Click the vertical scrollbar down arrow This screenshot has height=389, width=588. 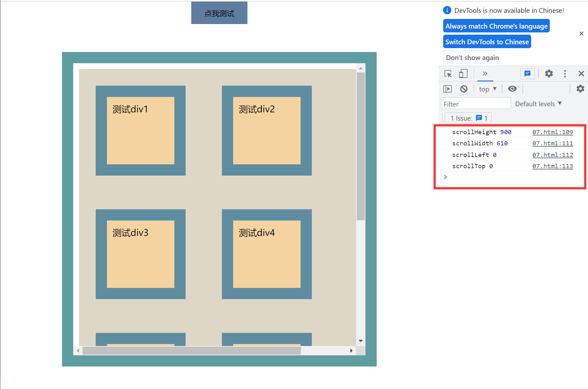pos(361,341)
